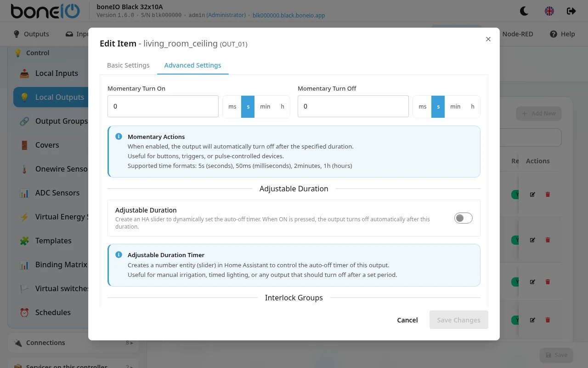The width and height of the screenshot is (588, 368).
Task: Open the language selector flag icon
Action: 549,11
